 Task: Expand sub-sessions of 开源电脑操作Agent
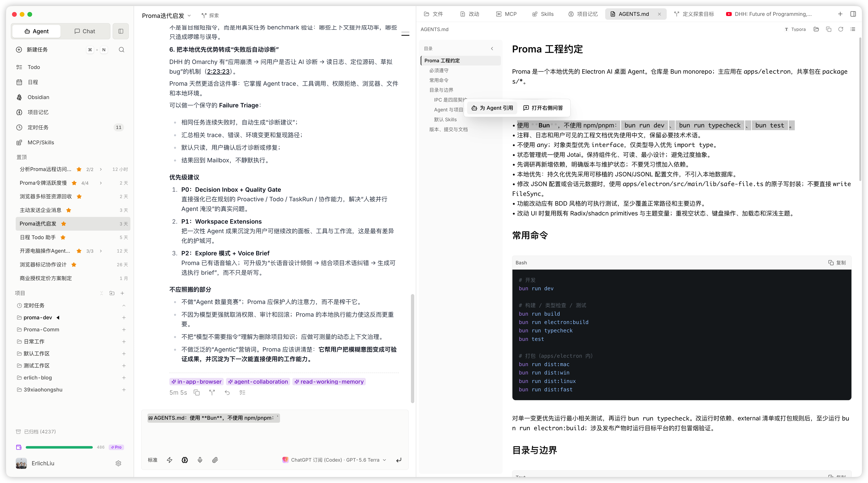click(x=101, y=251)
